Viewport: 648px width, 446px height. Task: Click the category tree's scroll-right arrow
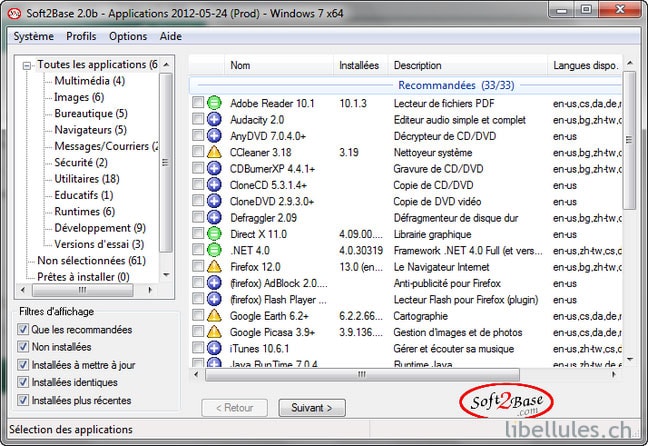click(150, 290)
